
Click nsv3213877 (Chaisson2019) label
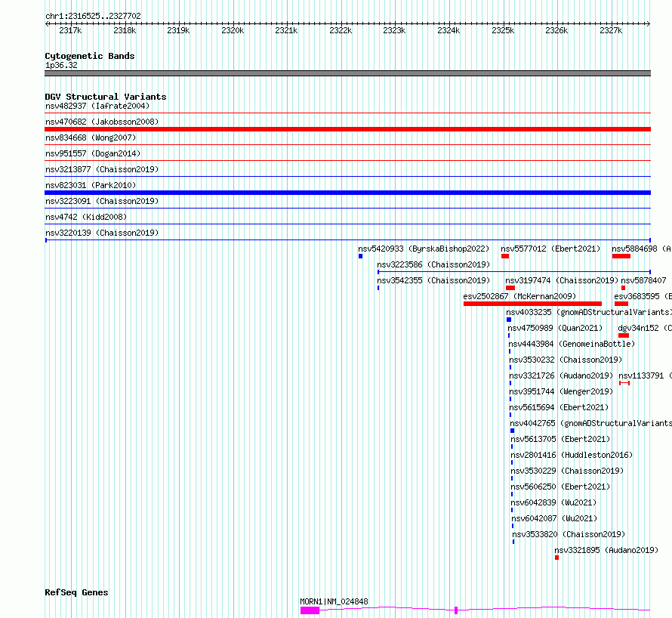click(102, 169)
